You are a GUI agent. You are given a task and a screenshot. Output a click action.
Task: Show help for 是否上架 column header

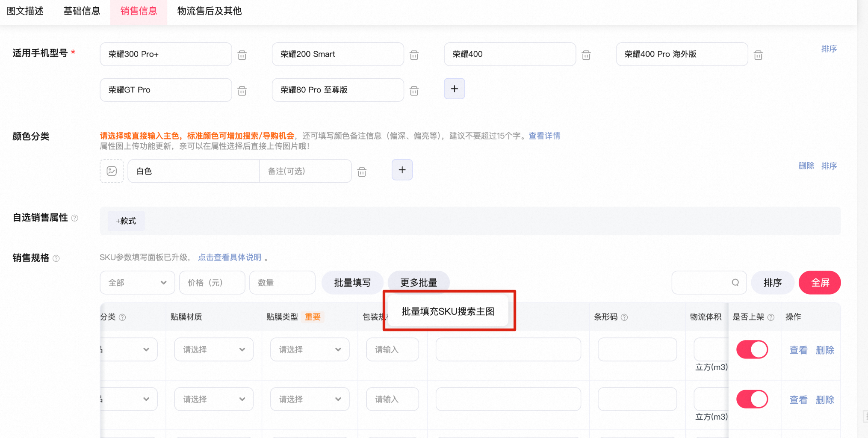click(771, 317)
